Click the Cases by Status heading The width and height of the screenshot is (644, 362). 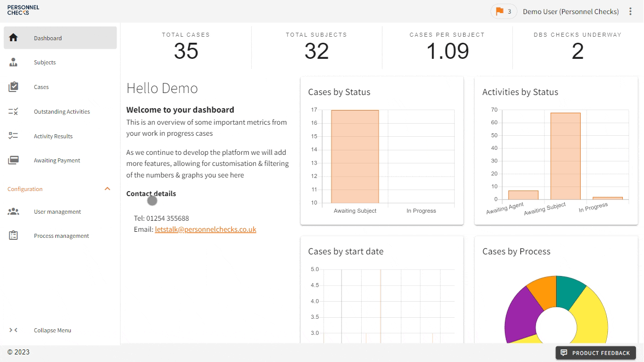[339, 92]
